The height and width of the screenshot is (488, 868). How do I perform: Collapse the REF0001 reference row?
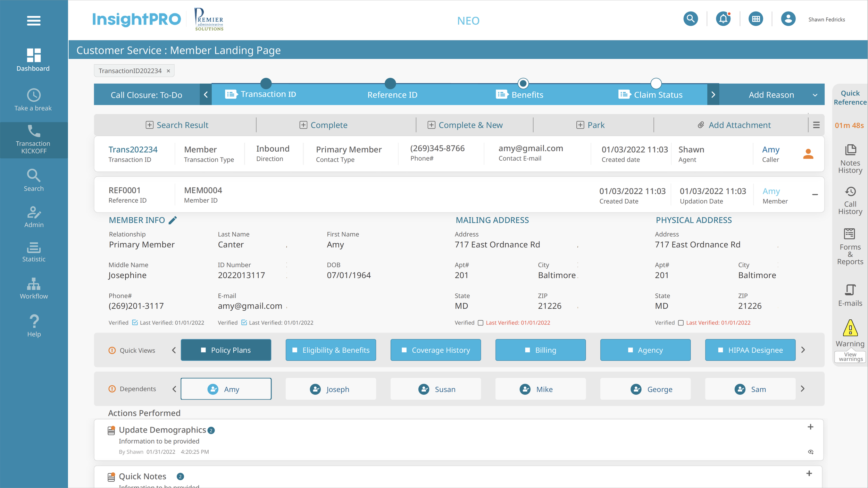click(815, 194)
